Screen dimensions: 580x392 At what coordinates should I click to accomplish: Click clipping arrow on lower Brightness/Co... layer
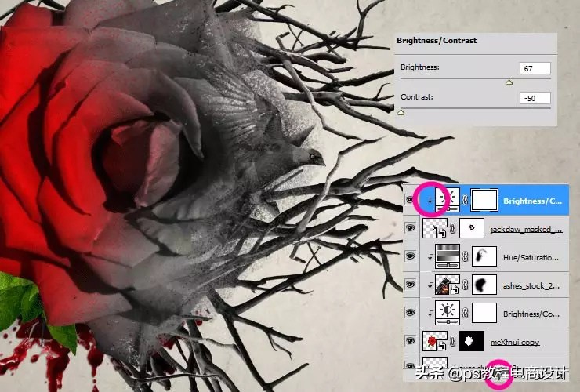(x=430, y=313)
